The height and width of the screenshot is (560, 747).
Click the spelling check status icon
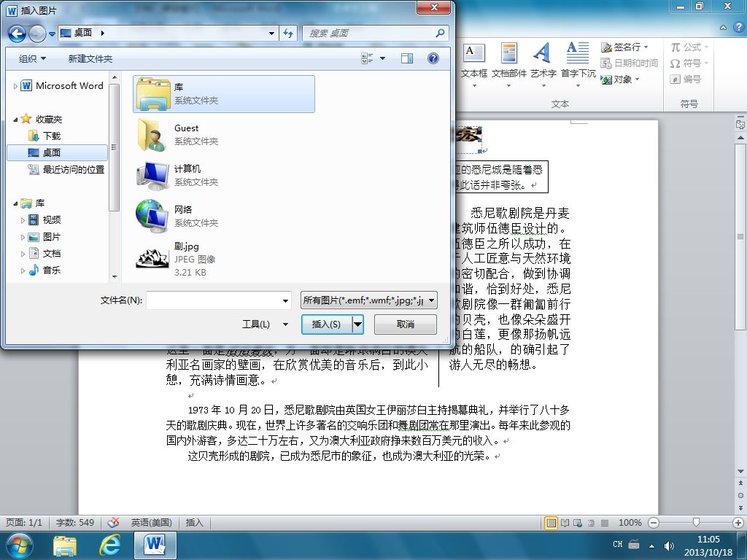[x=113, y=522]
